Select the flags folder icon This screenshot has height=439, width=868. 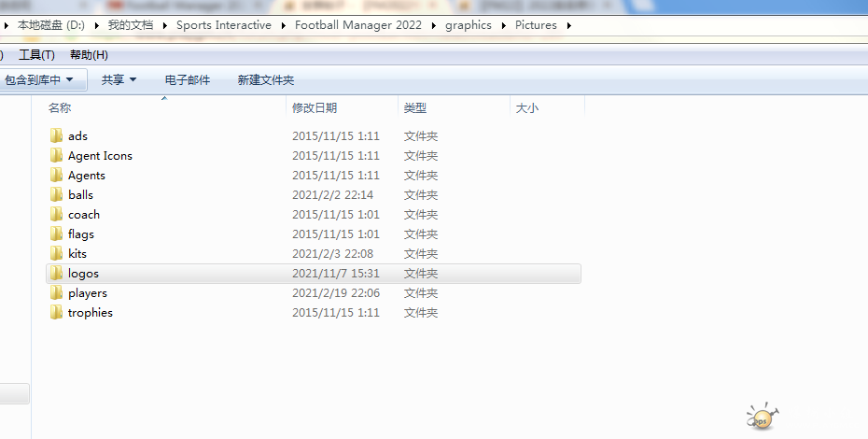[56, 234]
